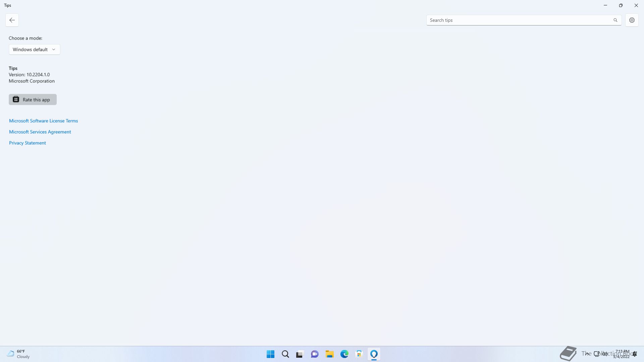Launch File Explorer from the taskbar
This screenshot has width=644, height=362.
pyautogui.click(x=329, y=354)
